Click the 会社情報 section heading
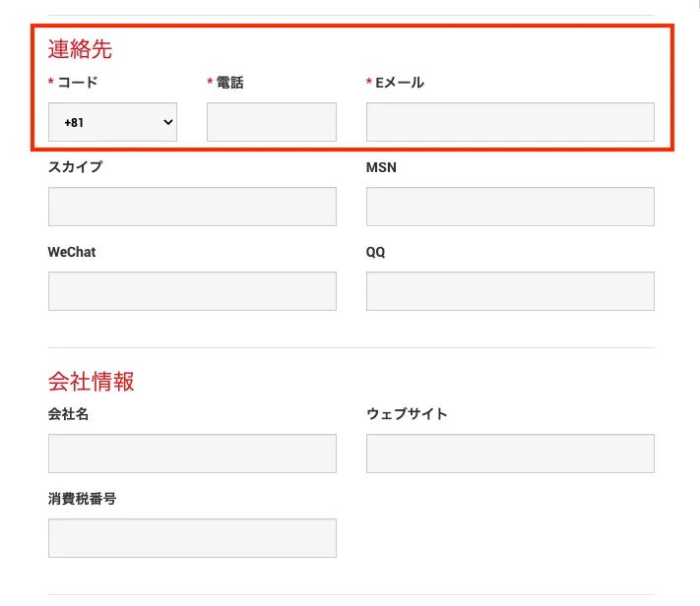Viewport: 700px width, 606px height. [92, 382]
